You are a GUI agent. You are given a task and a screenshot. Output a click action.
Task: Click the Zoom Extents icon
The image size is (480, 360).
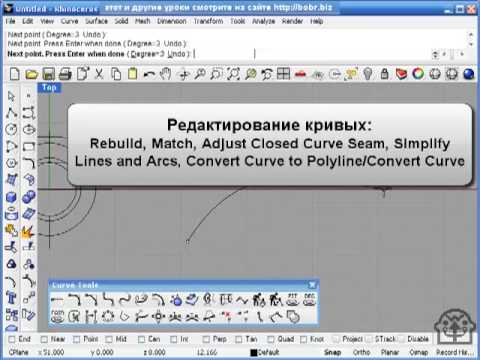[233, 74]
